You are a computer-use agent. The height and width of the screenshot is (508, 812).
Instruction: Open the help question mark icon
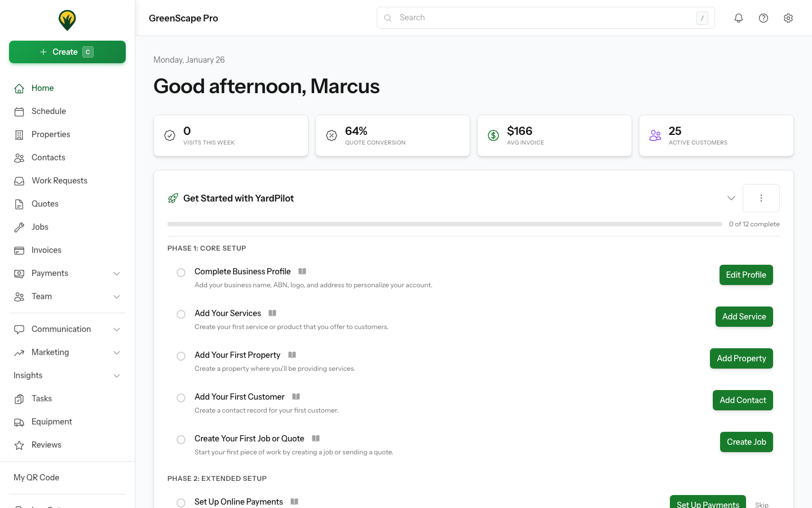click(763, 17)
